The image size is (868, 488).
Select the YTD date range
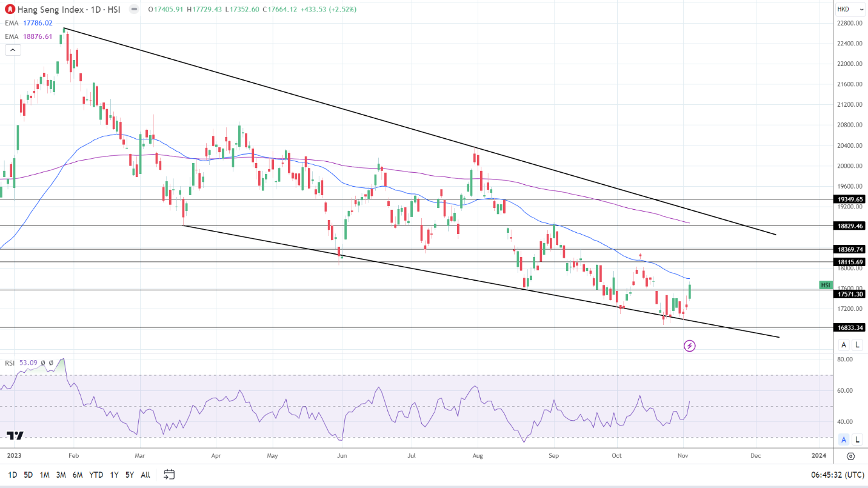click(x=96, y=475)
